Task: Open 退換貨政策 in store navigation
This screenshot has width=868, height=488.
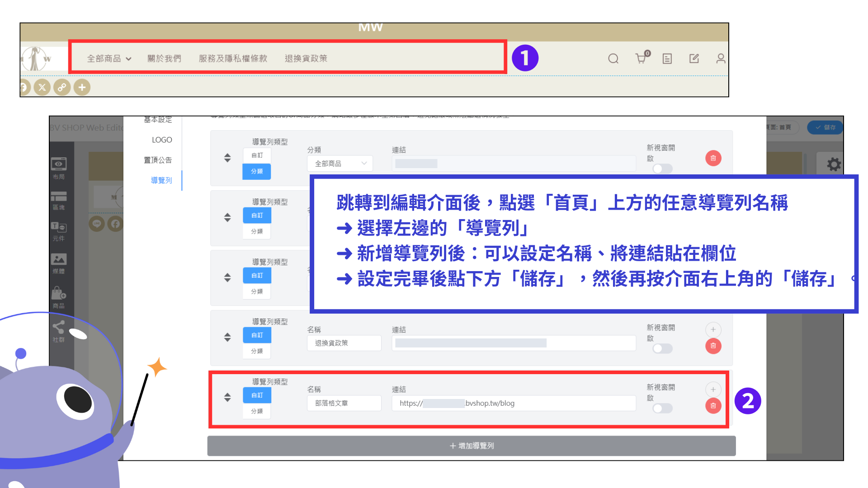Action: (x=306, y=59)
